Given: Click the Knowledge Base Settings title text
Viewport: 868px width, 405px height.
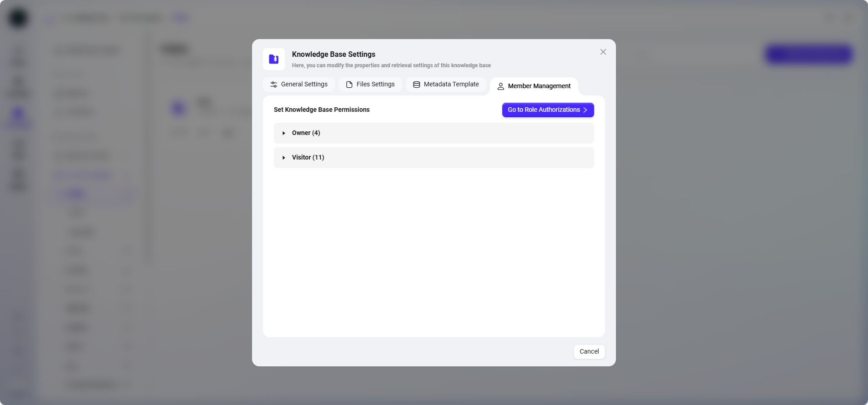Looking at the screenshot, I should click(x=333, y=55).
